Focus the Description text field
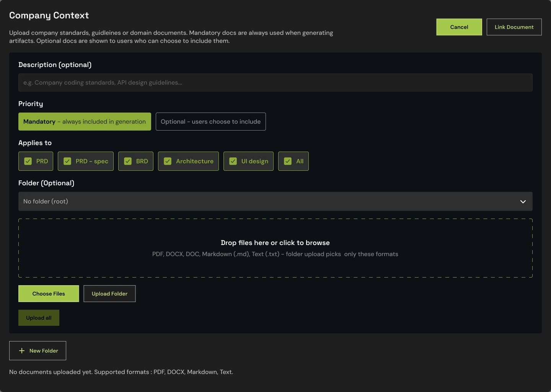This screenshot has height=392, width=551. (275, 82)
